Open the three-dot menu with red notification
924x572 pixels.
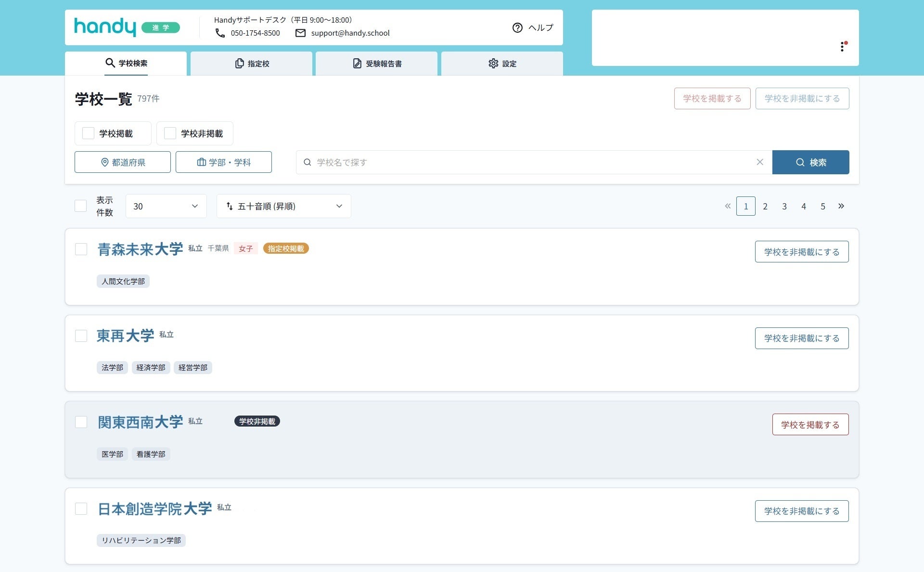pyautogui.click(x=842, y=47)
